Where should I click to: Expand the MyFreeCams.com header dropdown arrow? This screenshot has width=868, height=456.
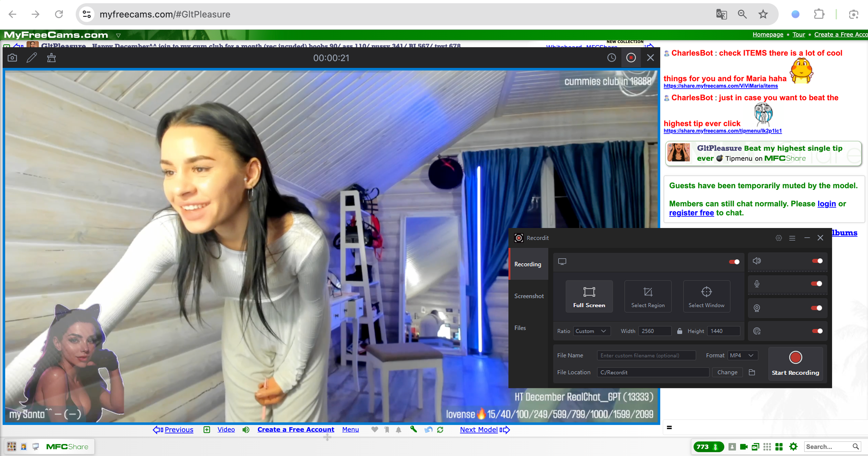pos(118,35)
